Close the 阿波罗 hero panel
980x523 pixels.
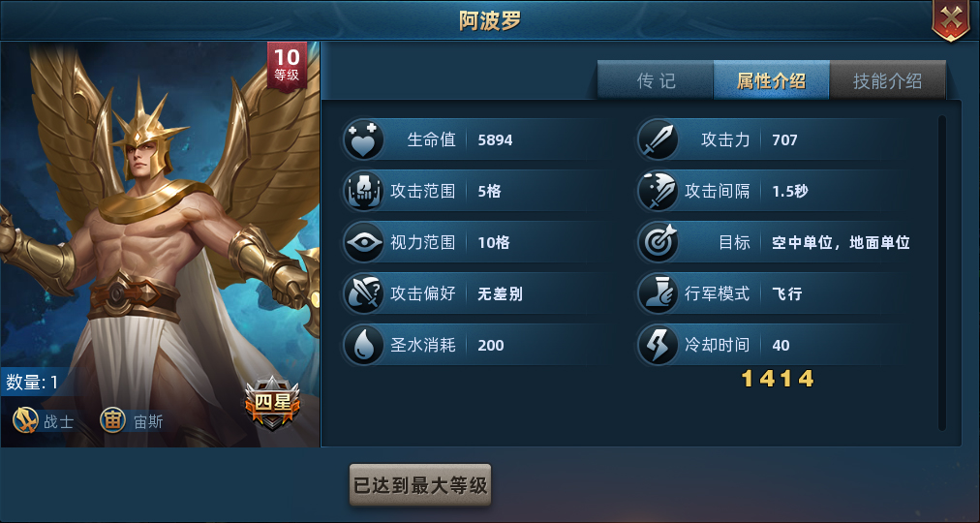click(x=951, y=19)
